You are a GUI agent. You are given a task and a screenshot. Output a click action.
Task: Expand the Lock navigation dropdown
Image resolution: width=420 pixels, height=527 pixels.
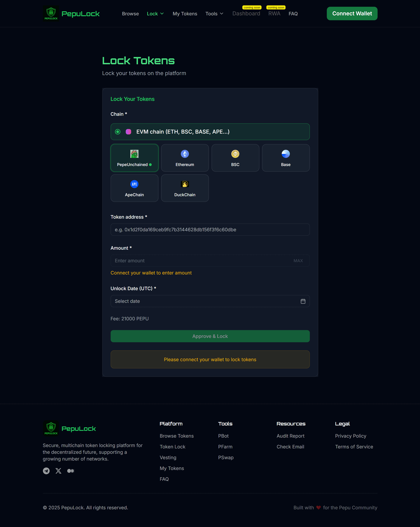coord(155,14)
